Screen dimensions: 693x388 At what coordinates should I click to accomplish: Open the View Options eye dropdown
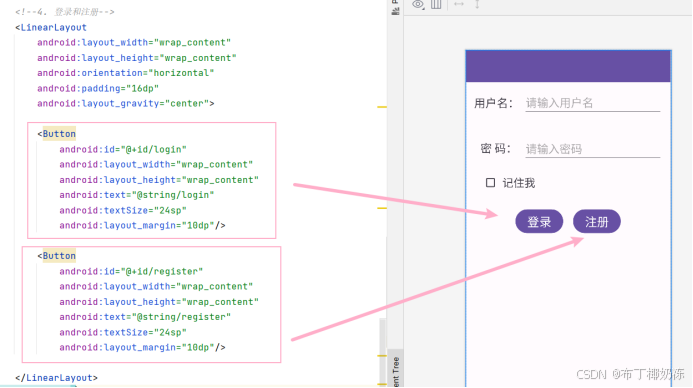pos(418,4)
